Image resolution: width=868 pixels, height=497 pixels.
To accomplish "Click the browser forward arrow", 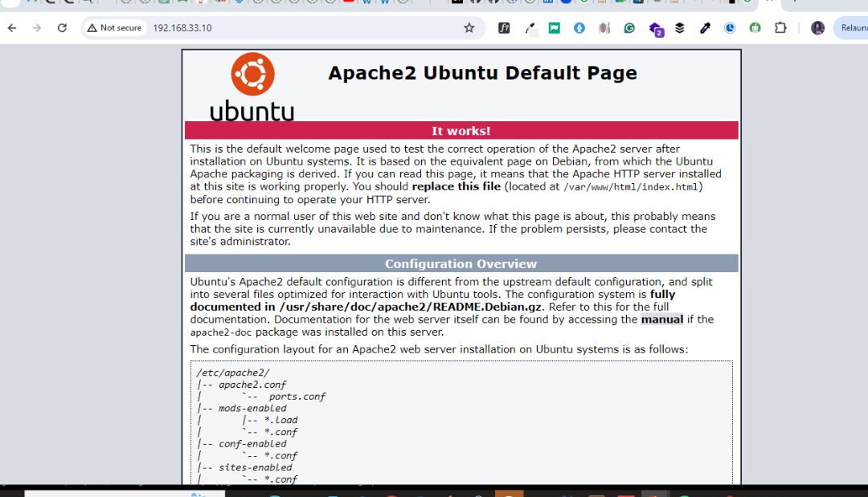I will 36,27.
